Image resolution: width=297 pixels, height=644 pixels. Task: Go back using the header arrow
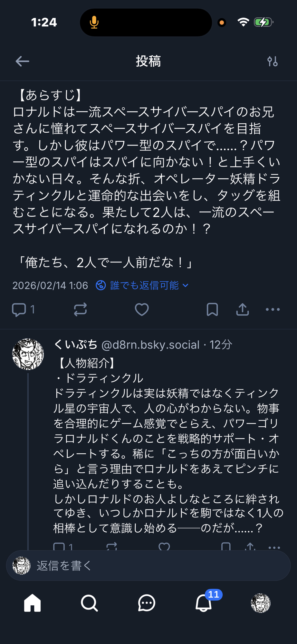[22, 61]
